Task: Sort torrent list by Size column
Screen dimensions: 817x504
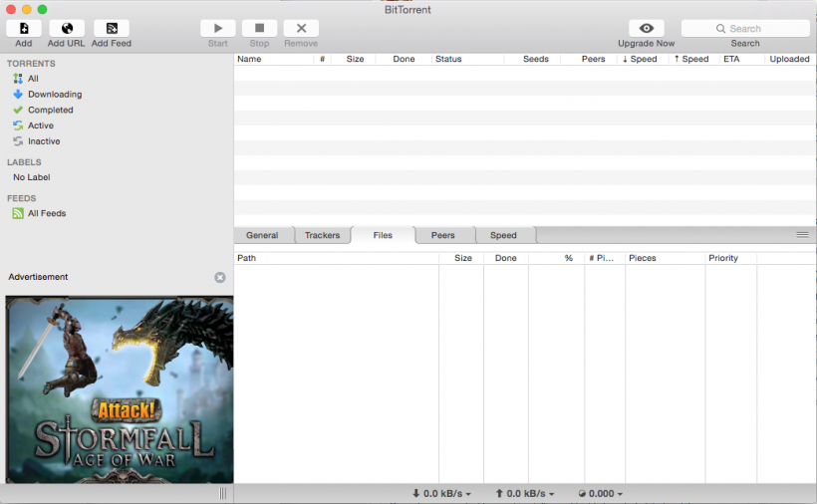Action: [355, 59]
